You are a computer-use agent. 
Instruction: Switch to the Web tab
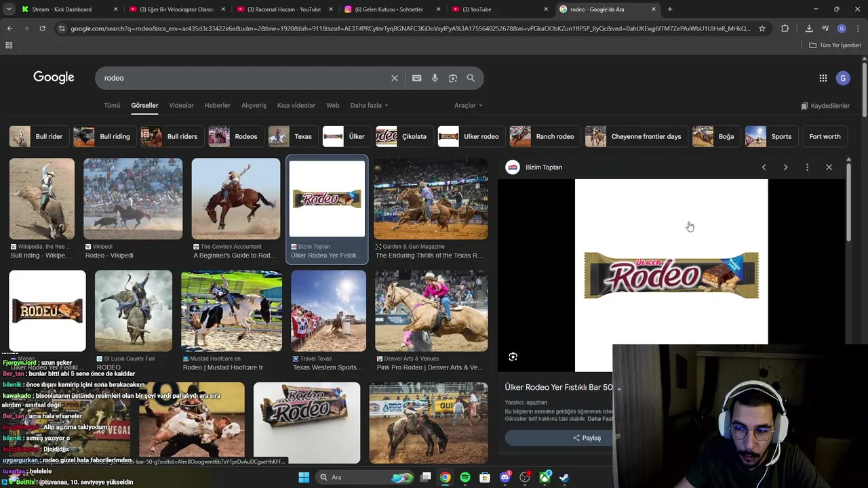coord(333,106)
